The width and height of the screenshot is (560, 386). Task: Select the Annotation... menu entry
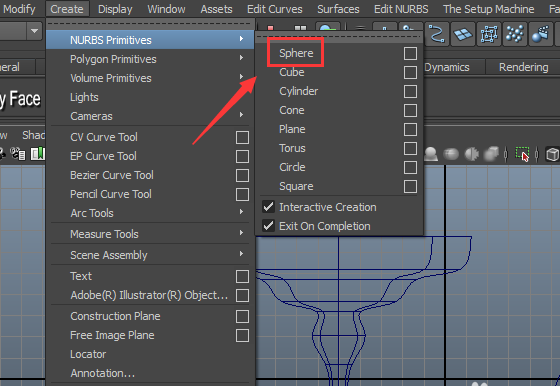coord(102,373)
